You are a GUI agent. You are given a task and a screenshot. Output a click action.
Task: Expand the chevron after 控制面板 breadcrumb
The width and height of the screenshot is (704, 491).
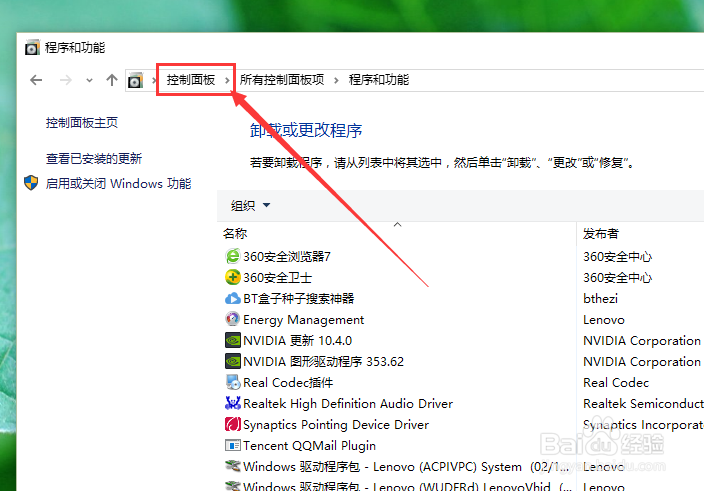[227, 80]
